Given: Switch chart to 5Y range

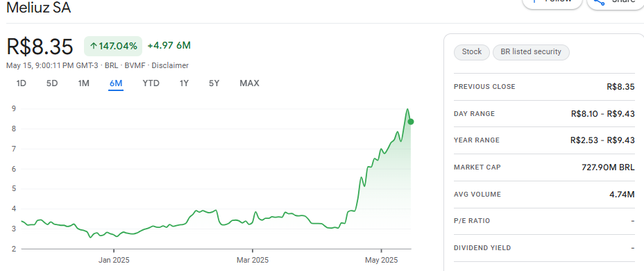Looking at the screenshot, I should [x=214, y=83].
